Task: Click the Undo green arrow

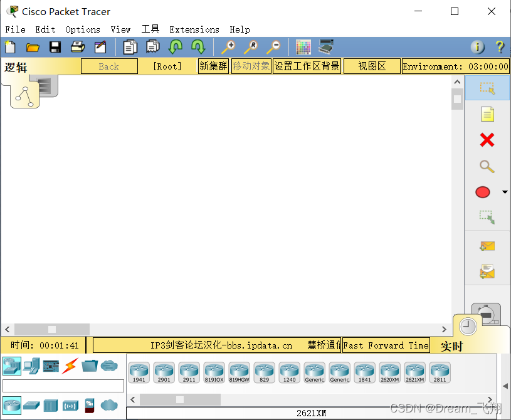Action: [x=176, y=47]
